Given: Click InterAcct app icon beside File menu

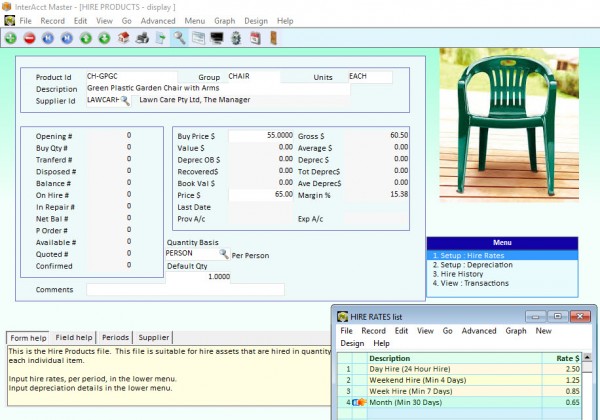Looking at the screenshot, I should click(x=10, y=21).
